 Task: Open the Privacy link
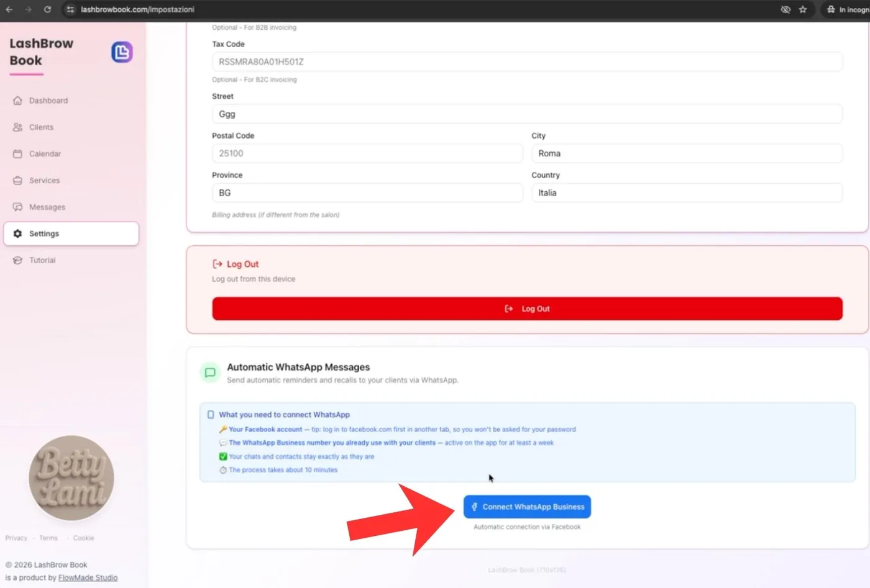(16, 538)
